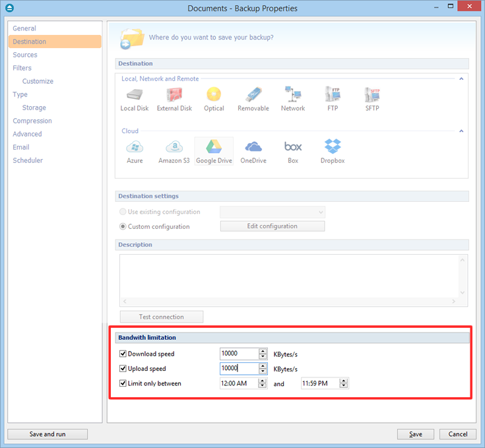This screenshot has height=448, width=485.
Task: Click the Description box right scroll arrow
Action: point(454,301)
